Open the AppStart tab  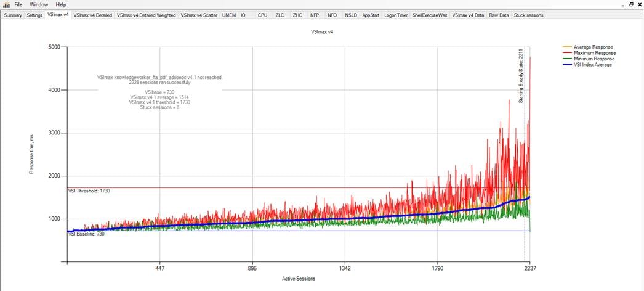371,15
